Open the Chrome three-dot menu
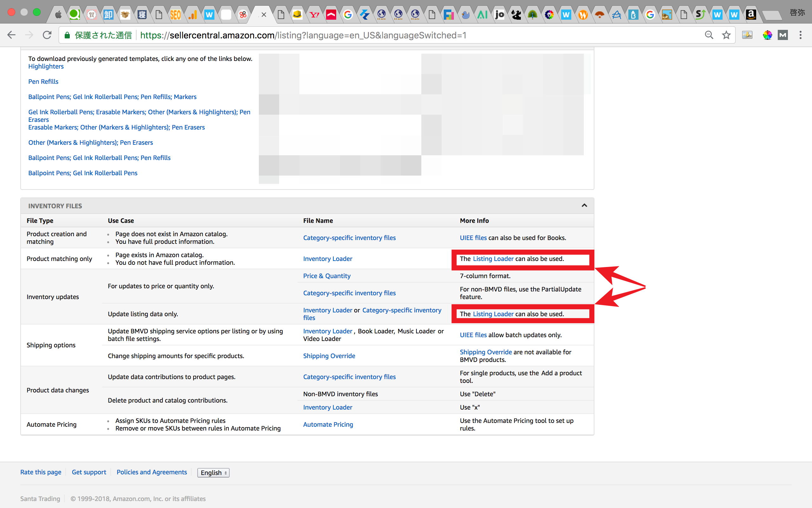 801,35
